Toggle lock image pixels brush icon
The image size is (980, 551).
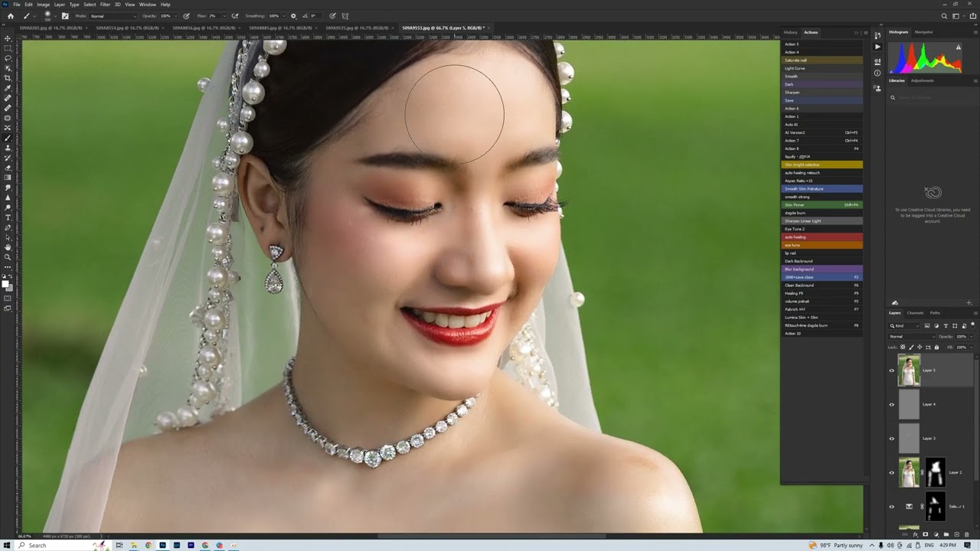[911, 347]
